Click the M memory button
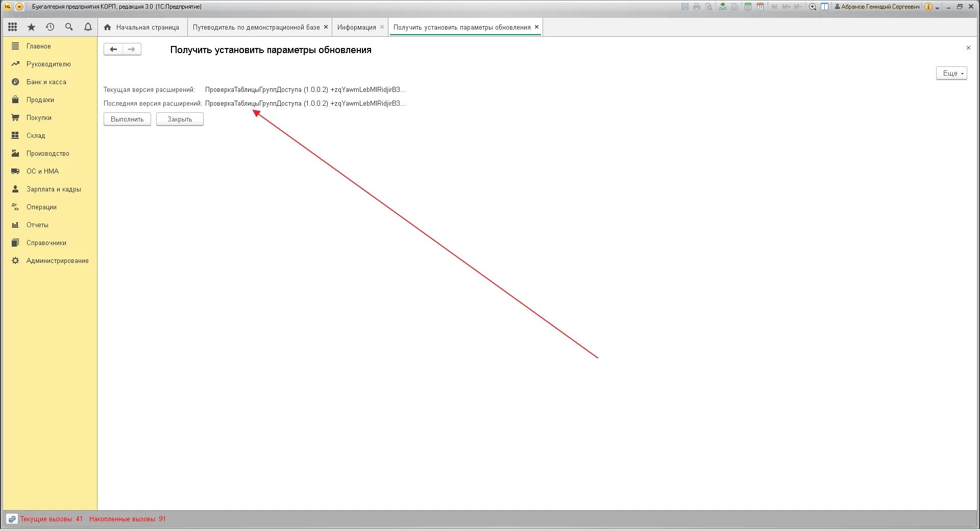This screenshot has height=531, width=980. pyautogui.click(x=774, y=7)
